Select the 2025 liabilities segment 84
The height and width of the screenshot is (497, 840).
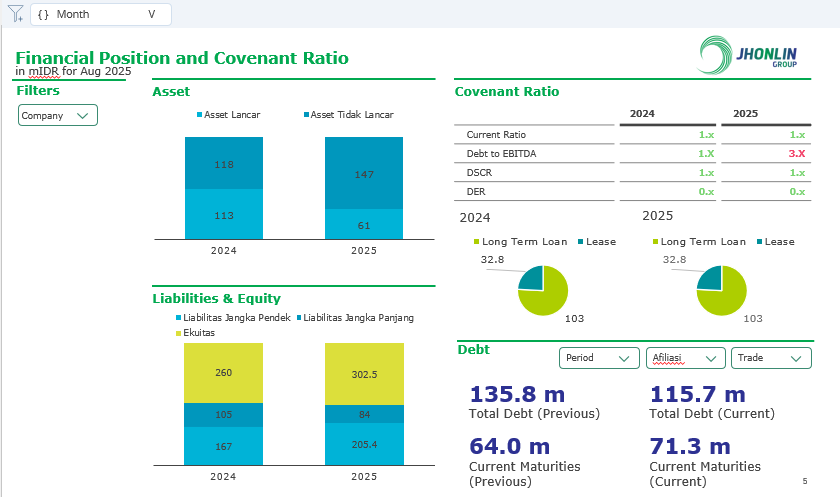364,414
